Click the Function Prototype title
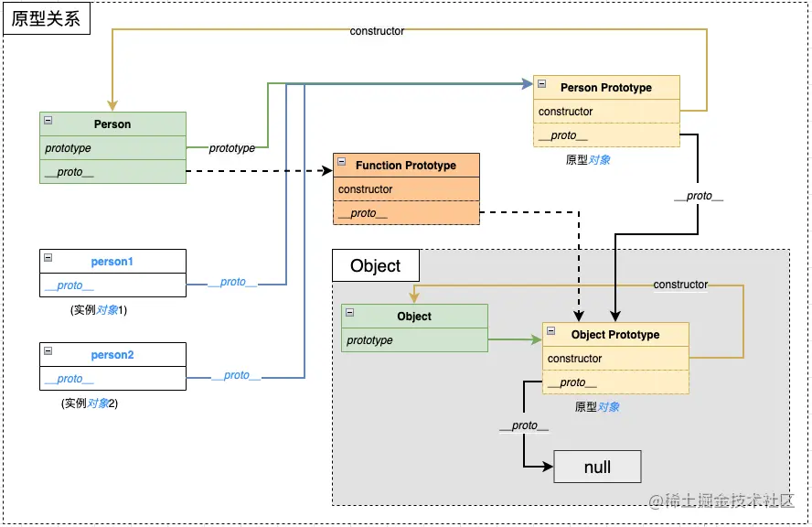812x527 pixels. pyautogui.click(x=405, y=166)
